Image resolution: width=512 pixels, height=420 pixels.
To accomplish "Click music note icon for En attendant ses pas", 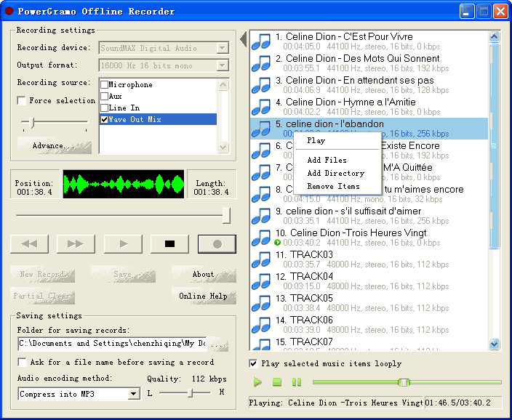I will click(x=261, y=85).
